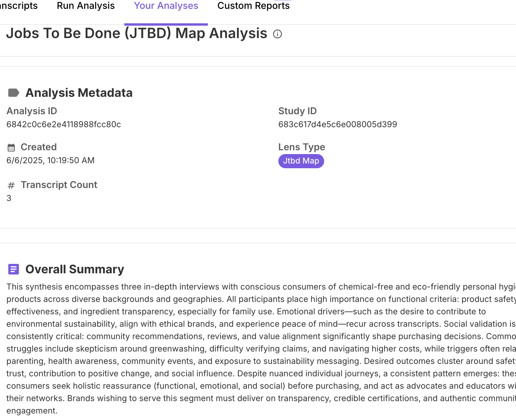
Task: Click the Jtbd Map lens badge
Action: pyautogui.click(x=301, y=161)
